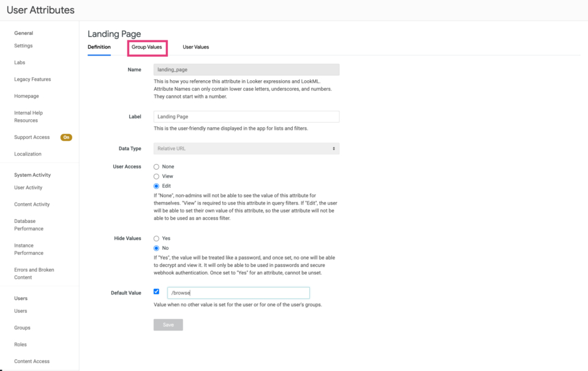Choose View radio under User Access

point(156,176)
